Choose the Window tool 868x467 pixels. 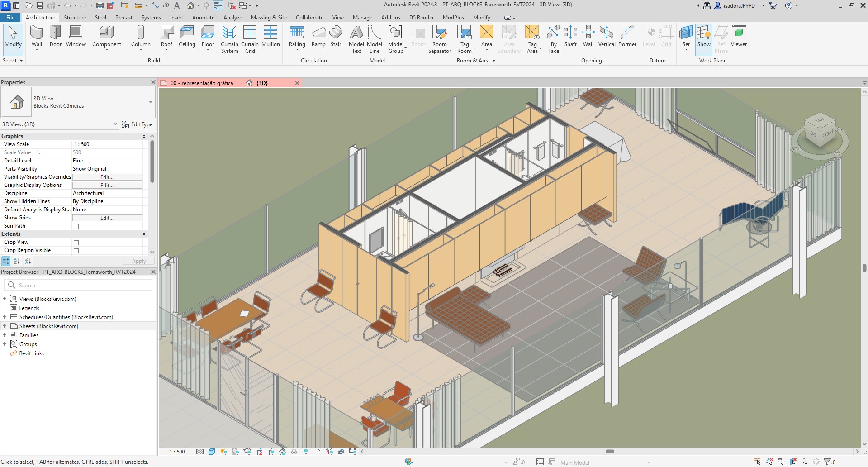pyautogui.click(x=76, y=36)
